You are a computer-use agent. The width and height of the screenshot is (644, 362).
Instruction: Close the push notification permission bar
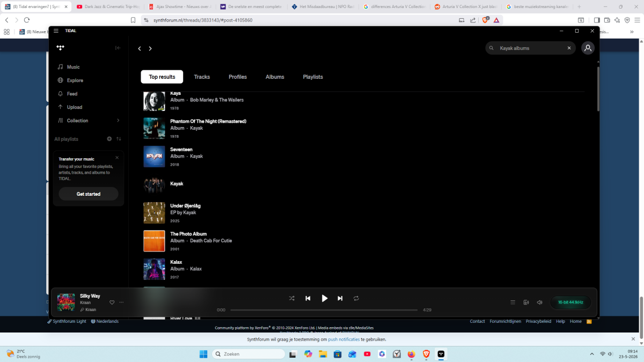(633, 339)
